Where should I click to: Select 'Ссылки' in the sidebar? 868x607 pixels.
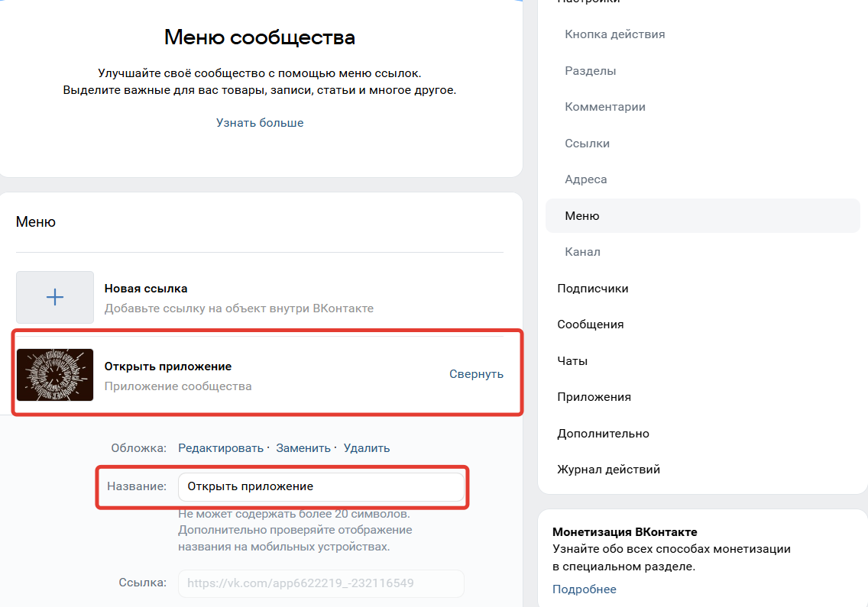point(586,143)
